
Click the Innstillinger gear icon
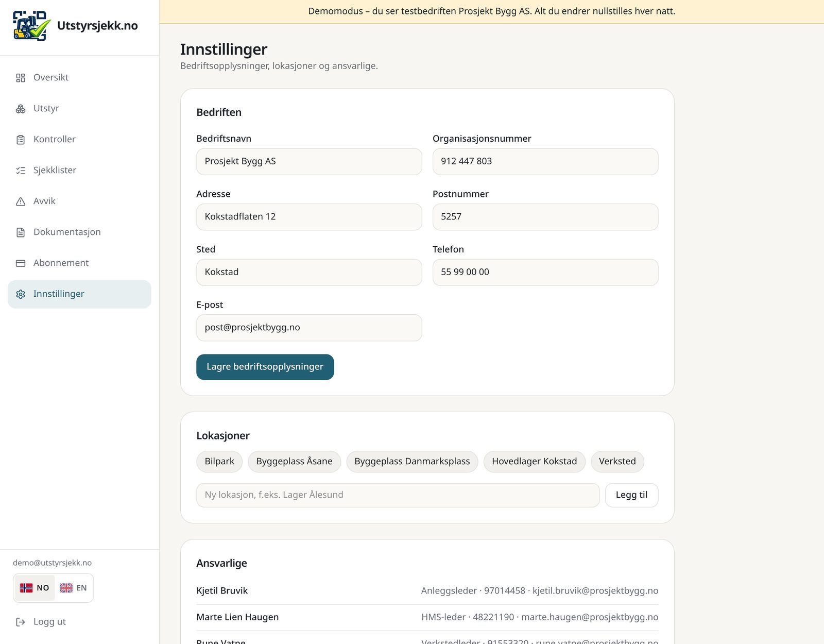21,294
